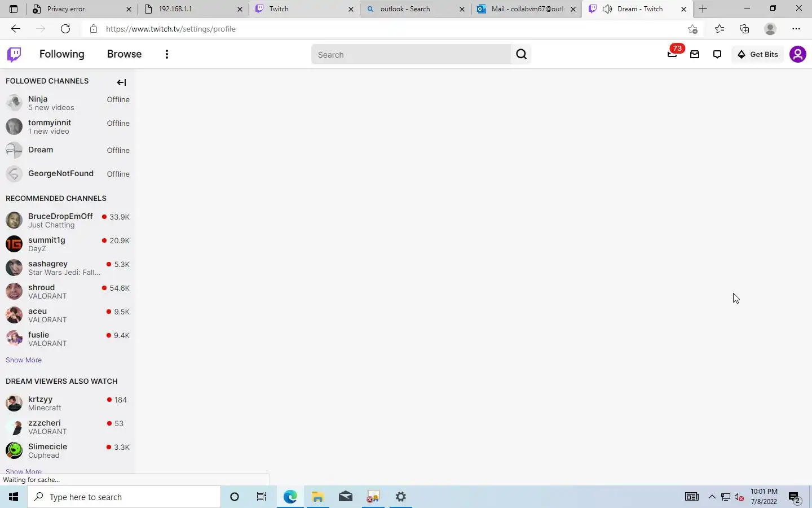
Task: Open File Explorer from the taskbar
Action: click(x=317, y=497)
